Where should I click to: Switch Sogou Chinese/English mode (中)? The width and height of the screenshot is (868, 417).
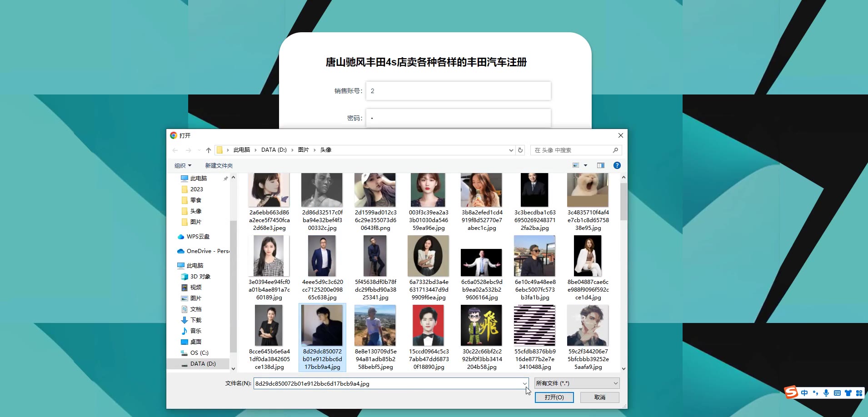pyautogui.click(x=804, y=393)
